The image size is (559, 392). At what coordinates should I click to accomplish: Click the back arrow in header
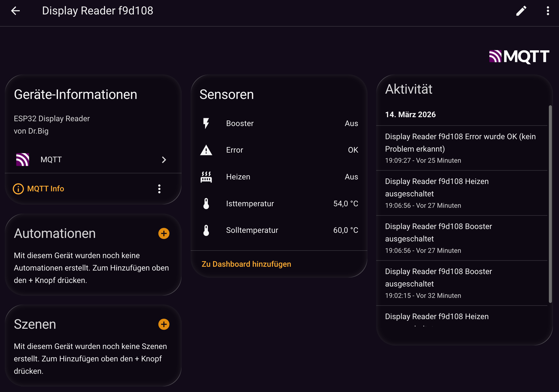point(15,11)
